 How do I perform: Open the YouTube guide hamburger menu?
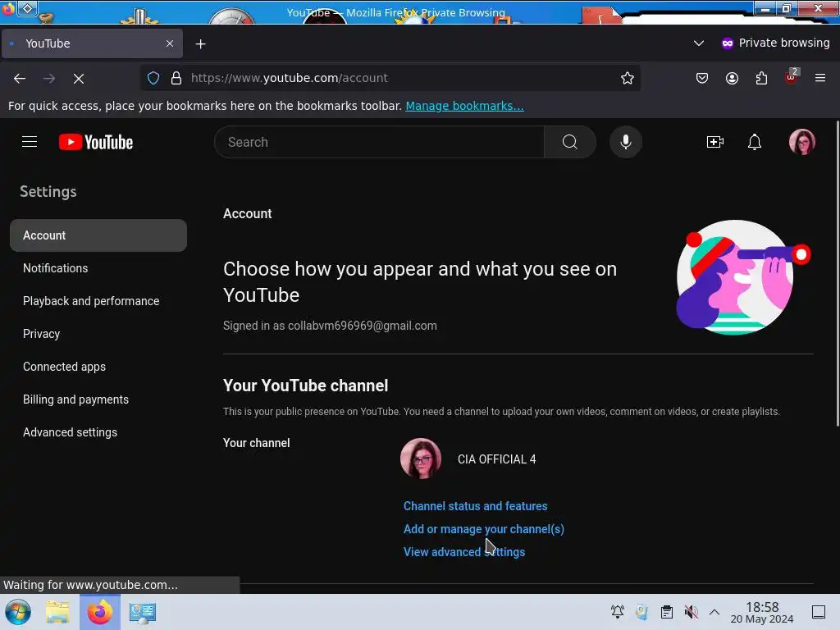click(30, 142)
